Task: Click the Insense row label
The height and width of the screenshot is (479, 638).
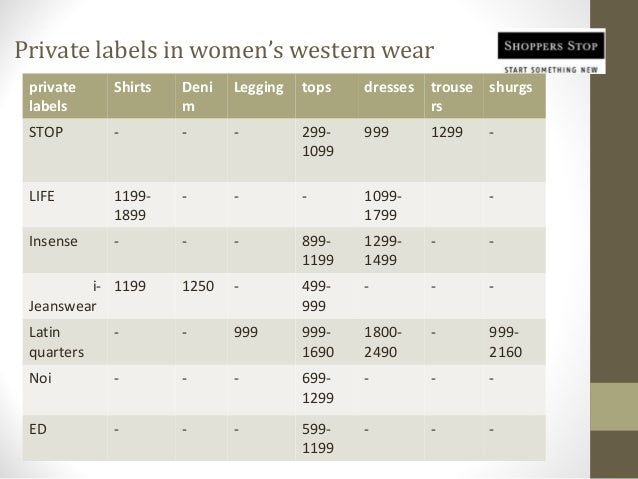Action: (x=51, y=240)
